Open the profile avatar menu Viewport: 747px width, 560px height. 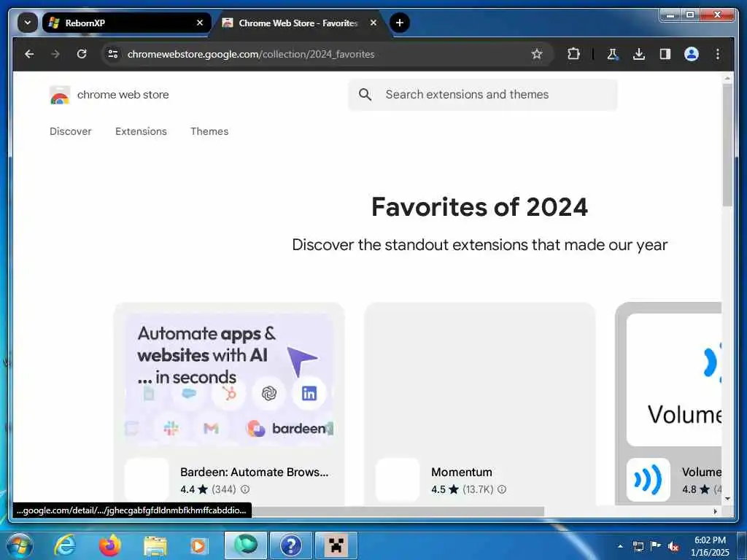point(692,54)
